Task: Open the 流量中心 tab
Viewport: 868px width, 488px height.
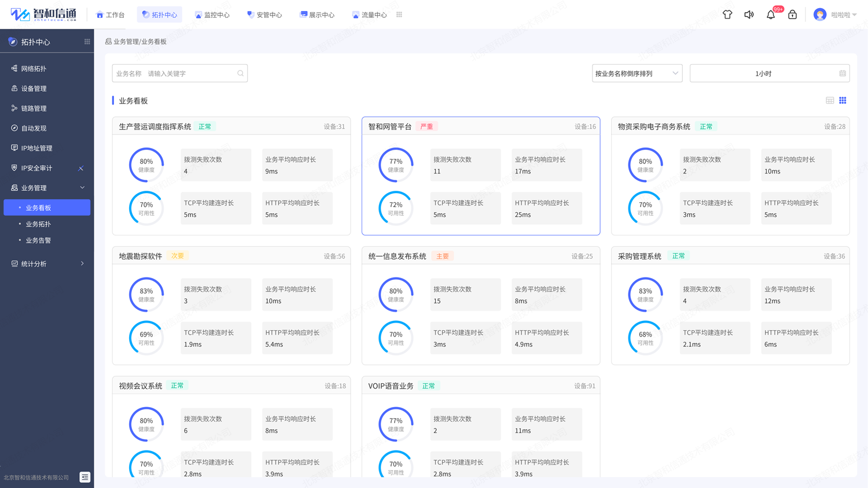Action: tap(369, 14)
